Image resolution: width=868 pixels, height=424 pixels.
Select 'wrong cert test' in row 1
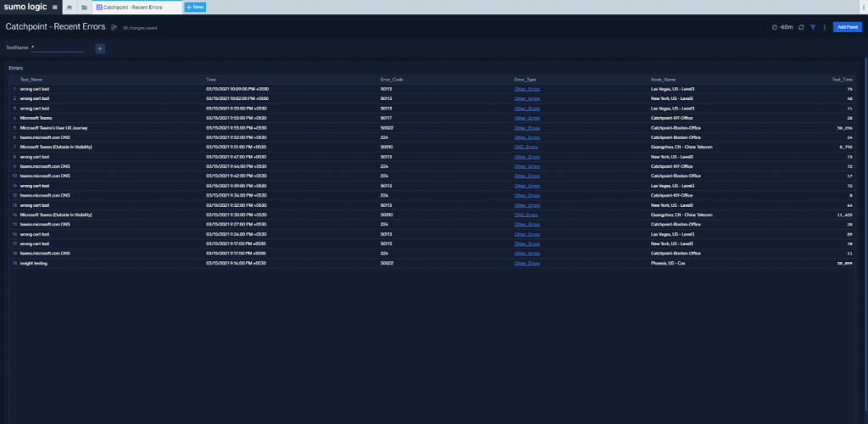pos(35,89)
